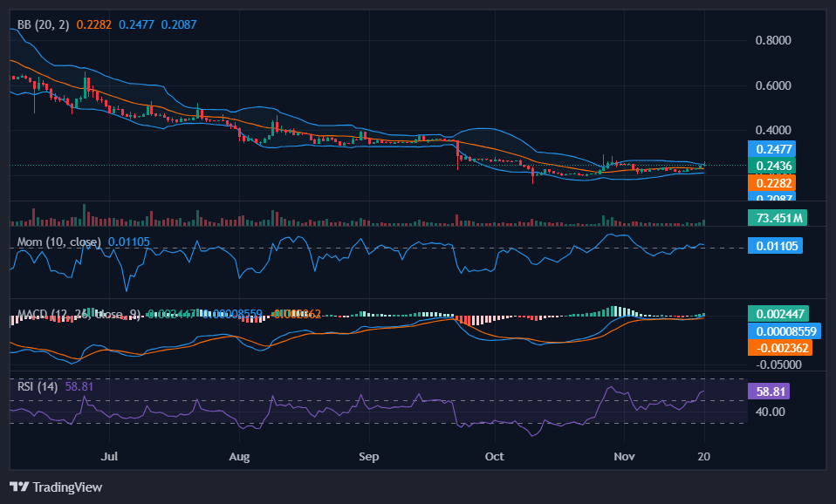Click the 0.8000 value on the price scale

771,40
